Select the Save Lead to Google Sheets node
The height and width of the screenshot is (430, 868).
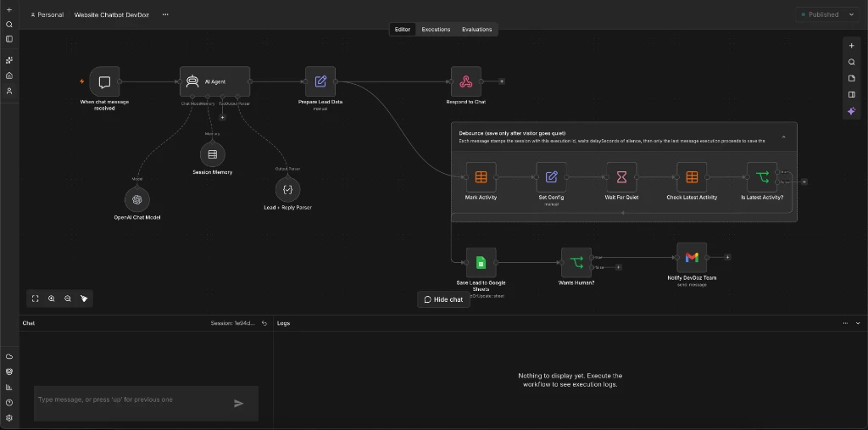tap(481, 263)
